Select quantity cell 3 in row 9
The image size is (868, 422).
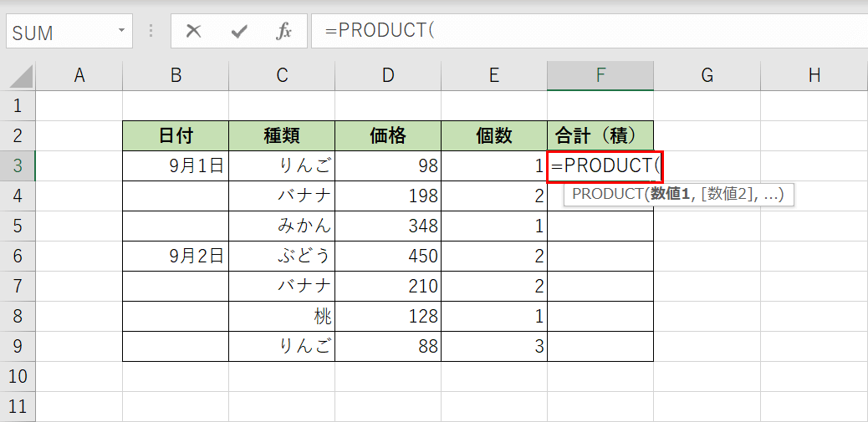tap(494, 346)
